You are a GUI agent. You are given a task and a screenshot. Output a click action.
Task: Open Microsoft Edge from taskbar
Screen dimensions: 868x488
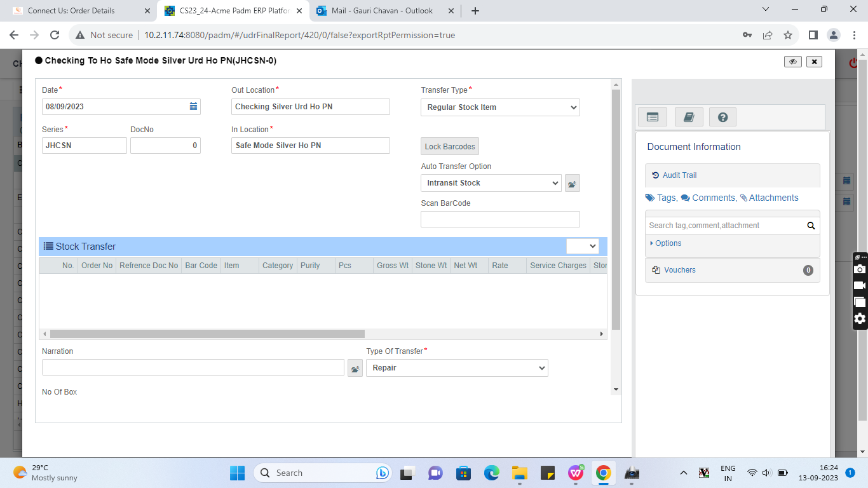(x=492, y=473)
